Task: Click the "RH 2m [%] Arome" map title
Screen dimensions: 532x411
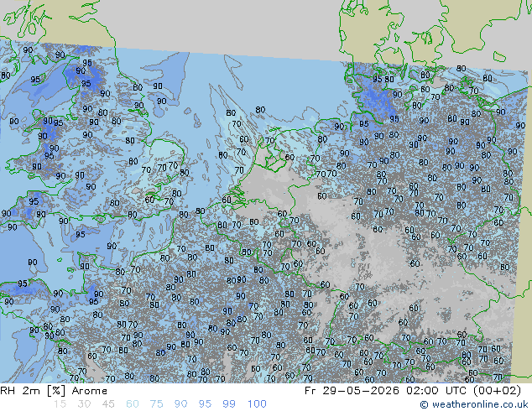Action: pos(54,391)
